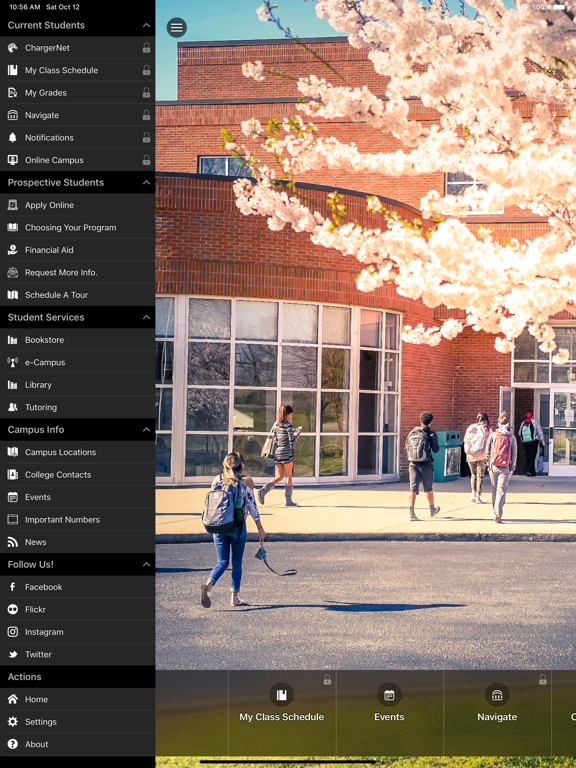Tap the lock on My Class Schedule tile
The height and width of the screenshot is (768, 576).
(327, 679)
